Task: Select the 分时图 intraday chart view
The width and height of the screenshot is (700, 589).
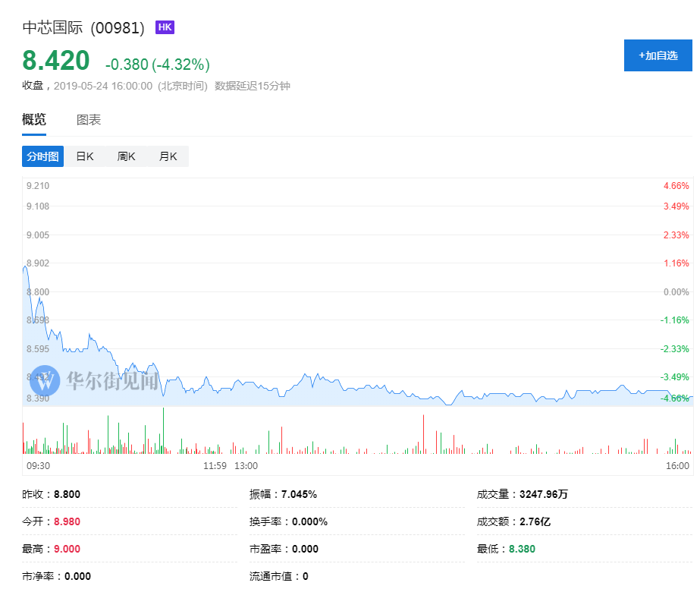Action: click(x=43, y=156)
